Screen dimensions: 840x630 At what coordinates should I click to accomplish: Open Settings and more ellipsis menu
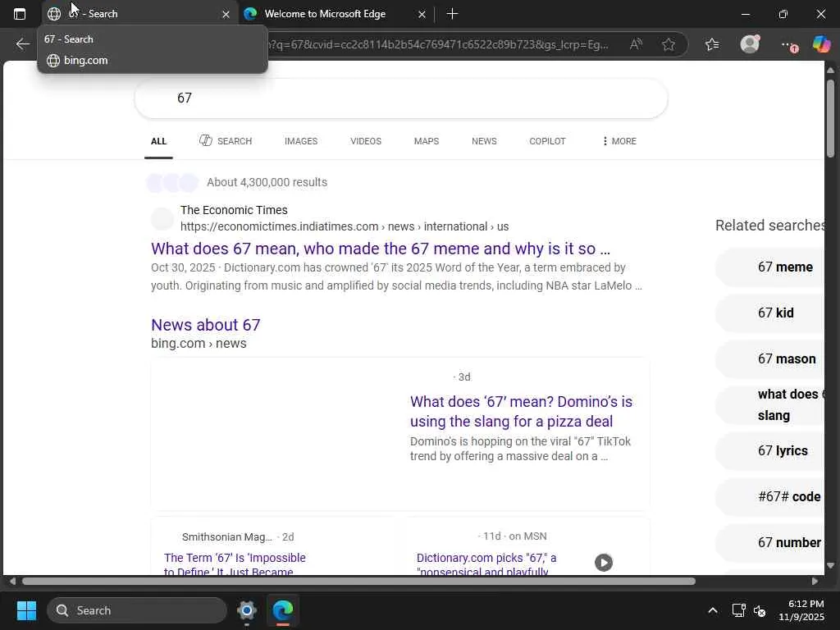pyautogui.click(x=788, y=45)
